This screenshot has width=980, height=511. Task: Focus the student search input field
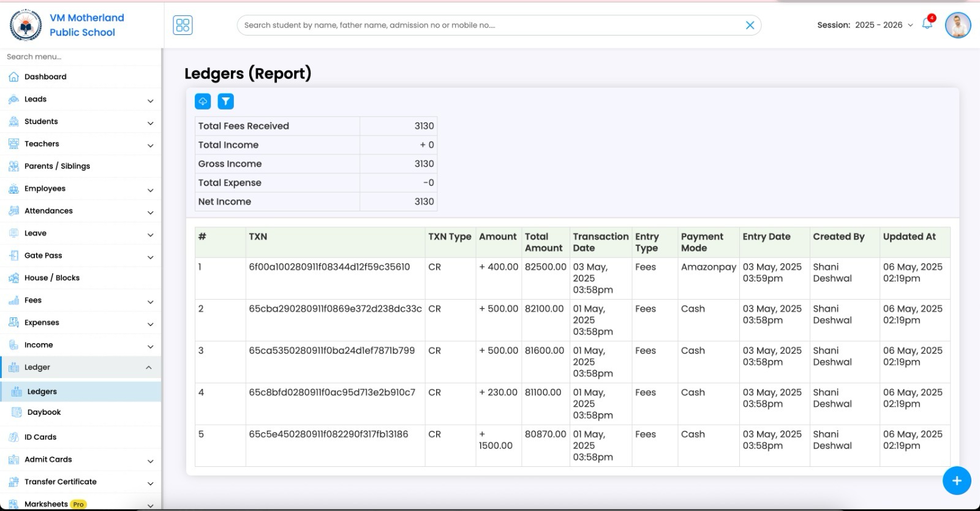pyautogui.click(x=499, y=25)
